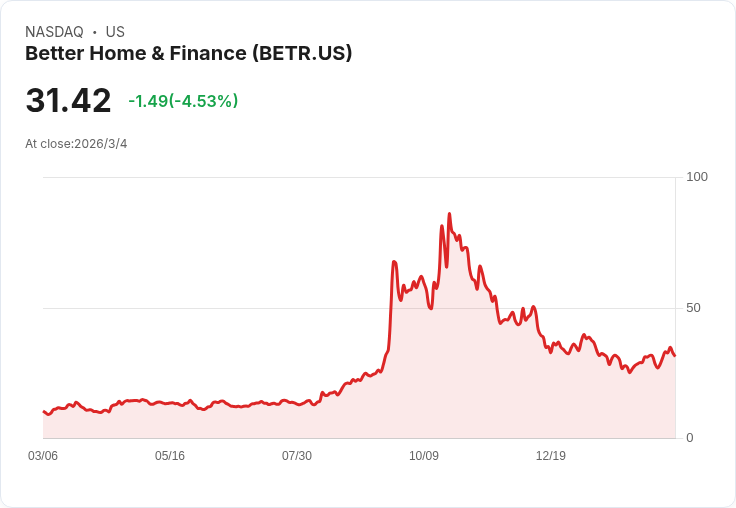This screenshot has width=736, height=508.
Task: Click the 0 y-axis label
Action: pyautogui.click(x=689, y=438)
